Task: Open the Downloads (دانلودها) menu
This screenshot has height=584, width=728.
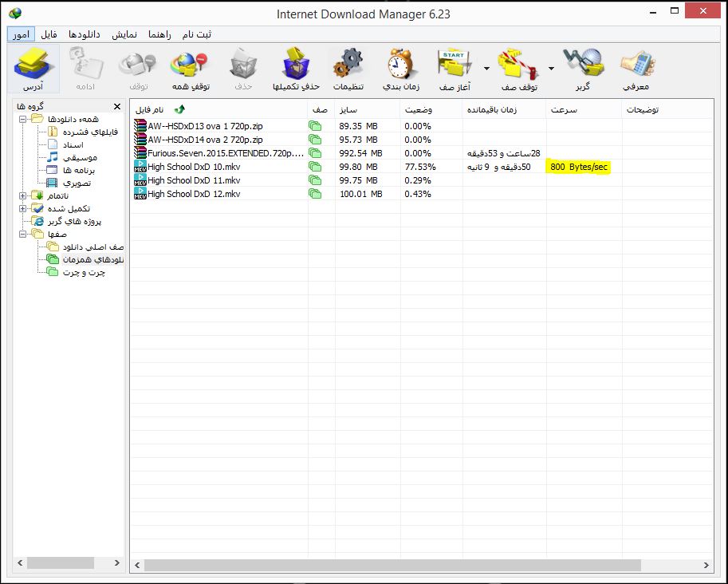Action: [x=84, y=34]
